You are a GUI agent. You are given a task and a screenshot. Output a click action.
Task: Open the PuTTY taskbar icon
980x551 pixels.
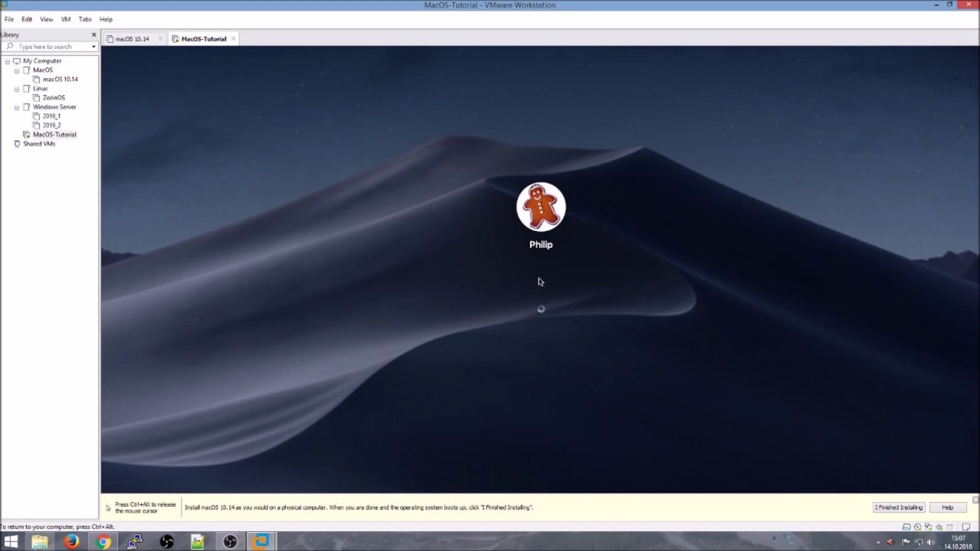135,542
